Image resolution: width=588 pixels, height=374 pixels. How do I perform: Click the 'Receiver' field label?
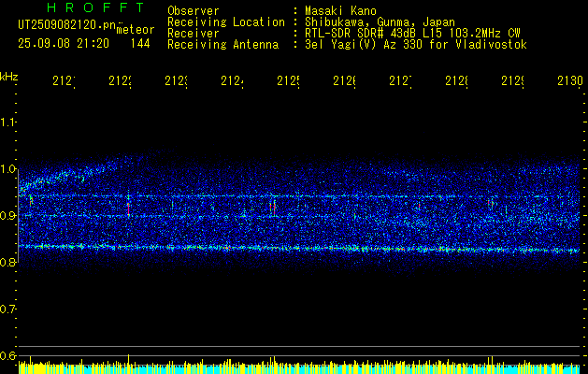coord(194,34)
